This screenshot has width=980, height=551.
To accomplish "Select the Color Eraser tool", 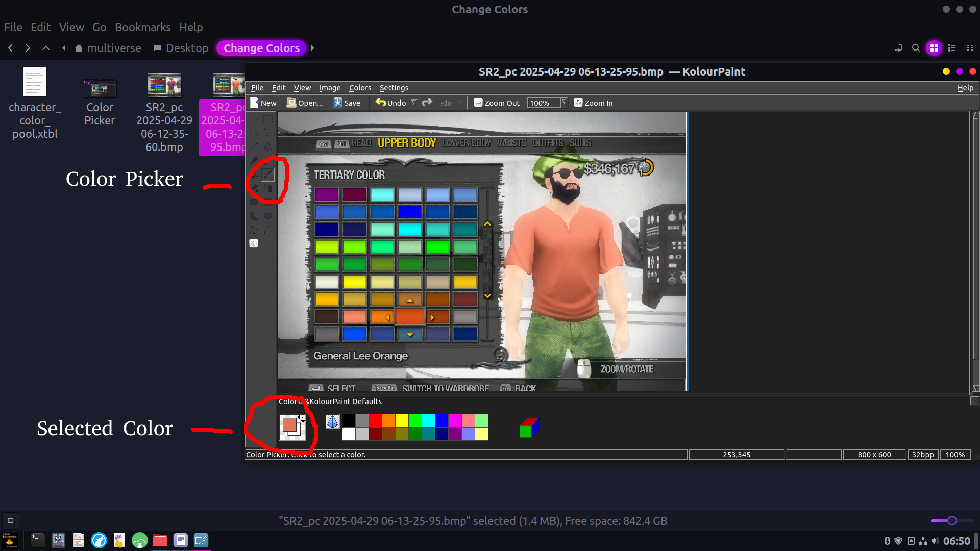I will 254,188.
